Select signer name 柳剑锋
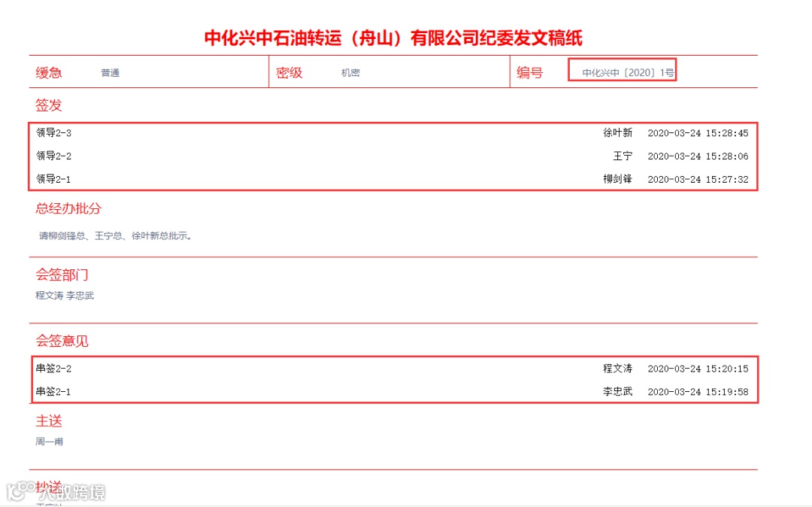The width and height of the screenshot is (812, 507). pos(618,179)
